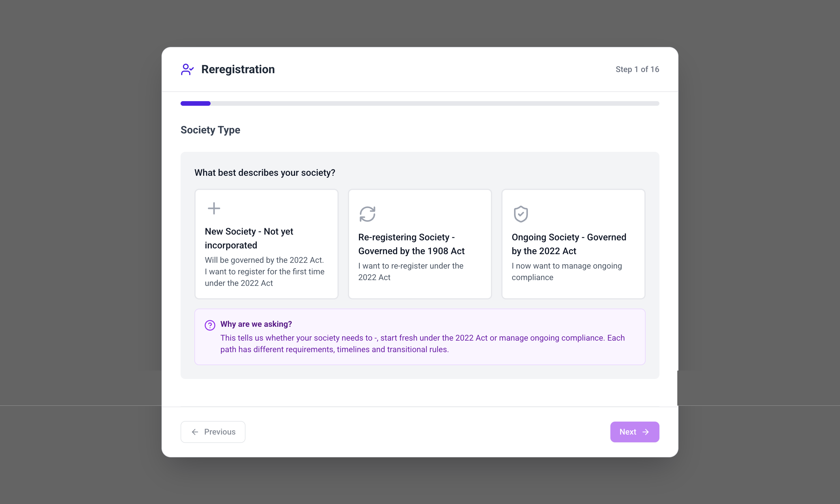This screenshot has width=840, height=504.
Task: Click the purple question mark icon
Action: 210,325
